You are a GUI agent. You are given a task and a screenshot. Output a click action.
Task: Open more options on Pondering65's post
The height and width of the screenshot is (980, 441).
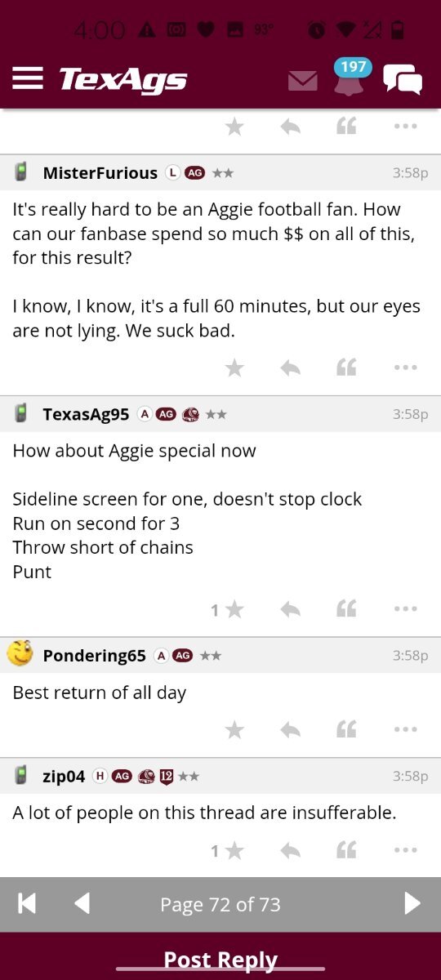406,730
